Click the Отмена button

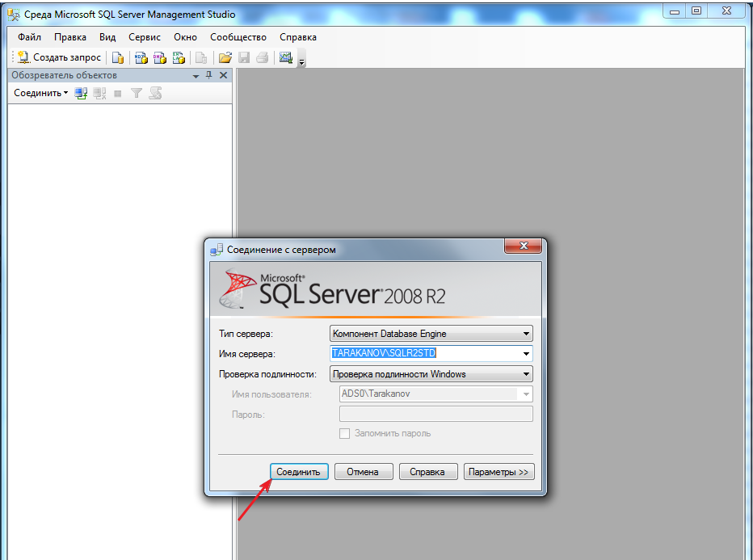pos(364,472)
